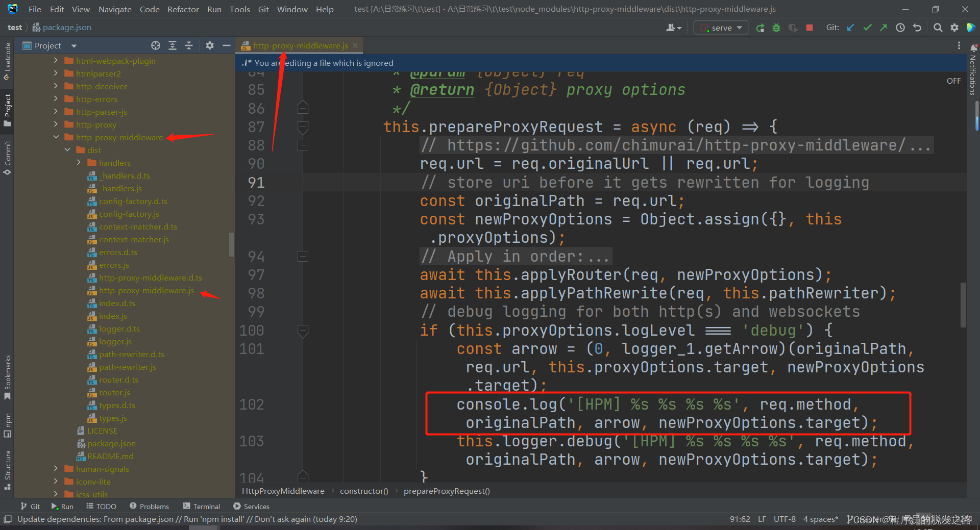
Task: Select path-rewriter.js in project tree
Action: pyautogui.click(x=128, y=367)
